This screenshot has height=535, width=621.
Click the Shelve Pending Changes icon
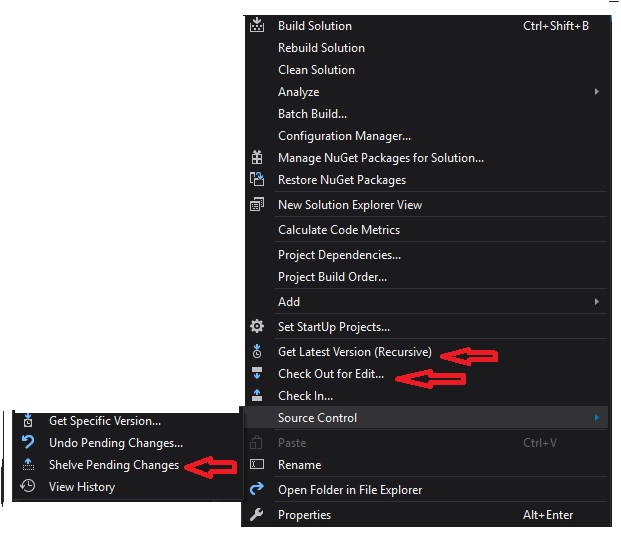click(x=28, y=464)
